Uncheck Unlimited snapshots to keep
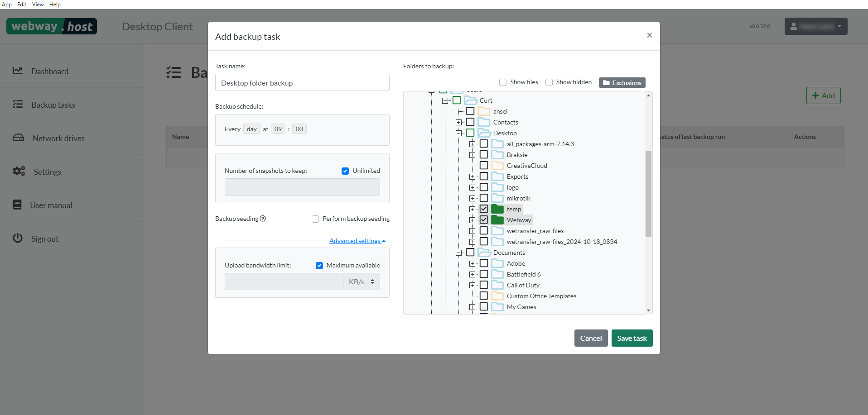Viewport: 868px width, 415px height. click(x=345, y=171)
